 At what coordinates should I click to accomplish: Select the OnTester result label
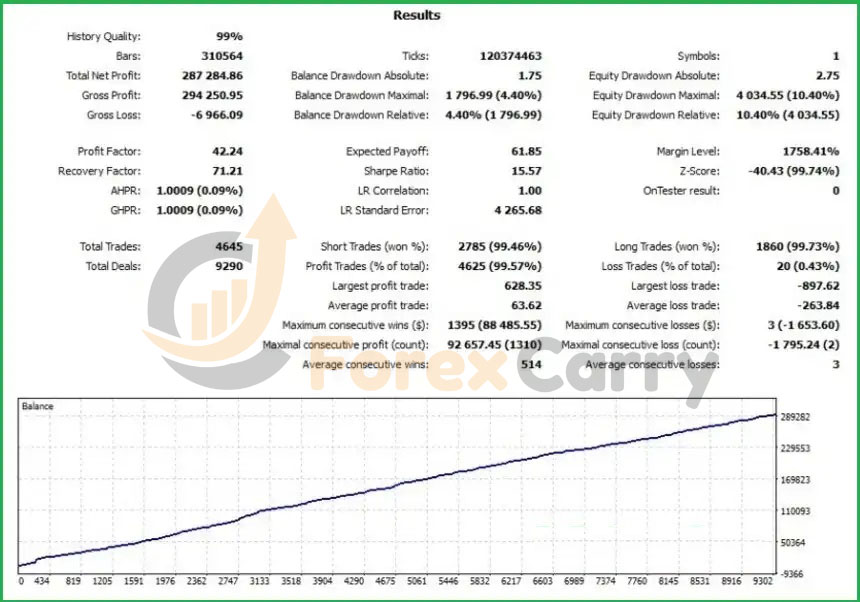[681, 191]
